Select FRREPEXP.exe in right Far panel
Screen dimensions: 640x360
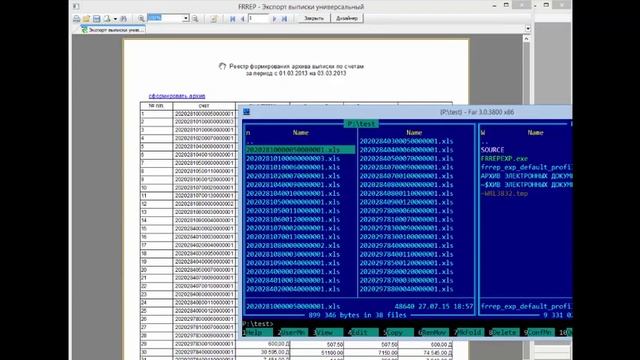coord(504,158)
